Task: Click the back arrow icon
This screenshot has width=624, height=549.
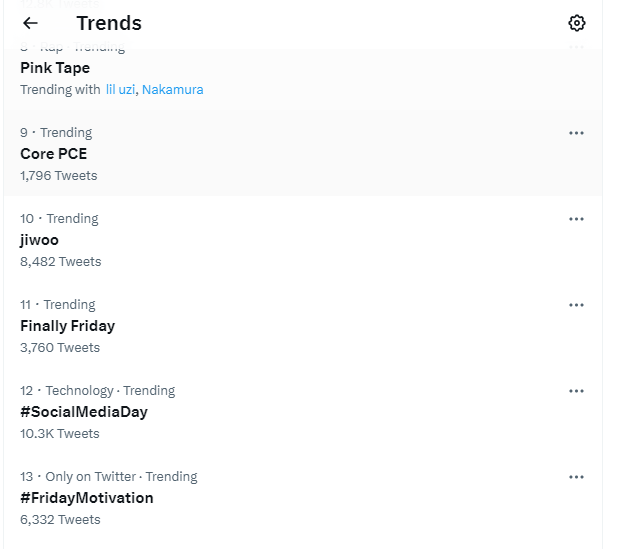Action: [30, 23]
